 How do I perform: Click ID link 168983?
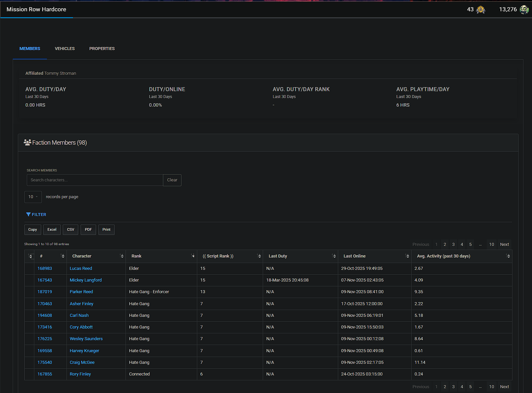[x=45, y=269]
